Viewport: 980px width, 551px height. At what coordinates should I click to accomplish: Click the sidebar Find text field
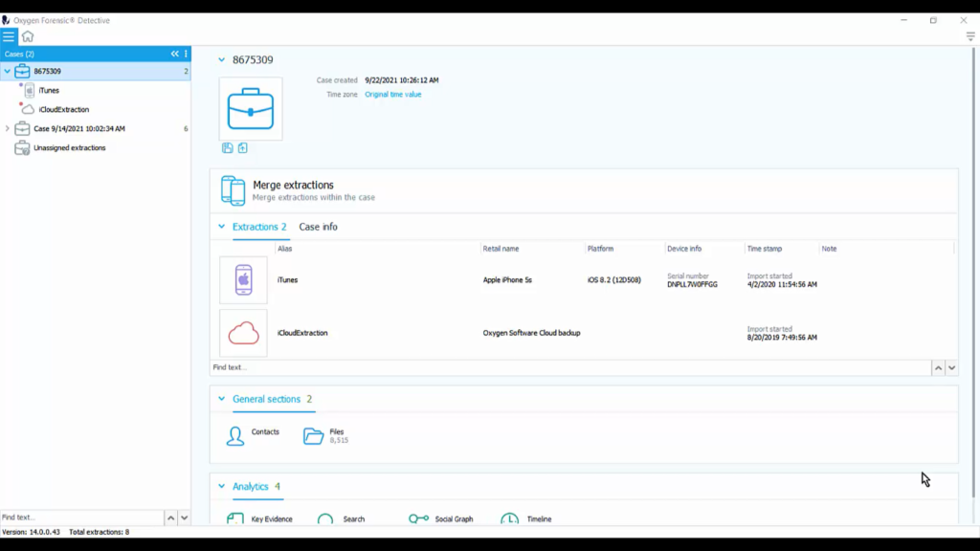(82, 518)
